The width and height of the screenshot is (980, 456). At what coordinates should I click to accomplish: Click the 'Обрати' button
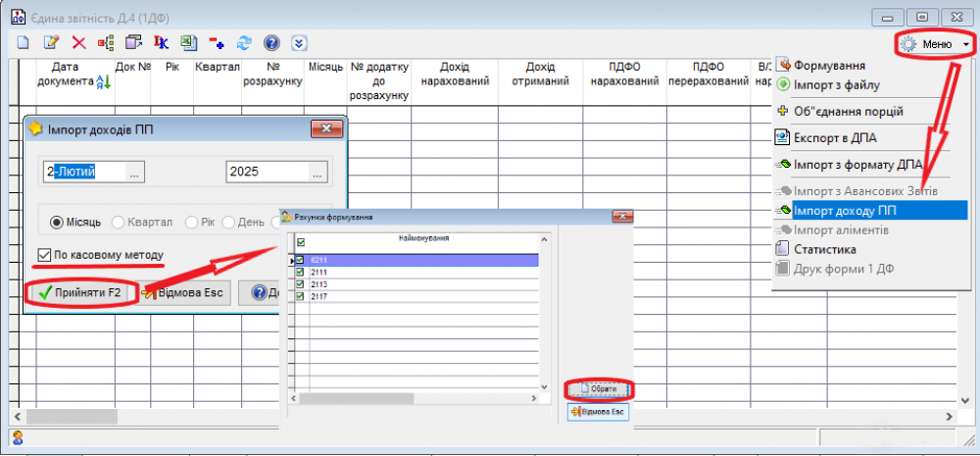(x=598, y=388)
